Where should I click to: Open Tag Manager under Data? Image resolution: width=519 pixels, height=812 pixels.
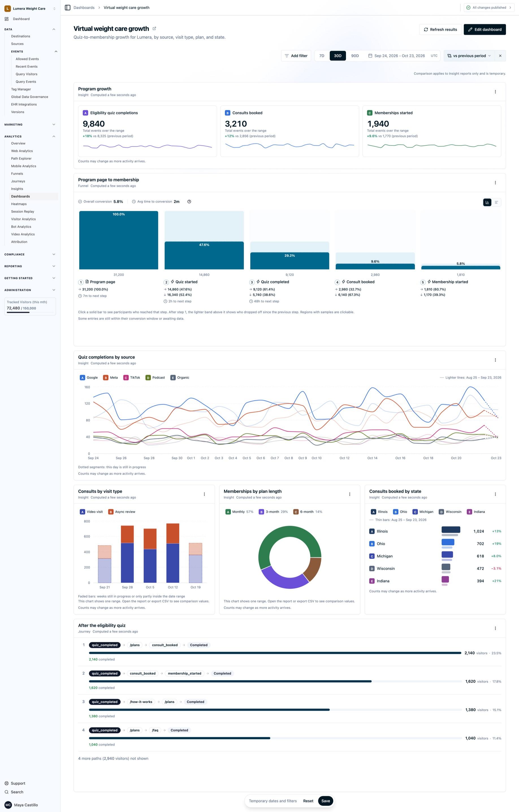(21, 89)
